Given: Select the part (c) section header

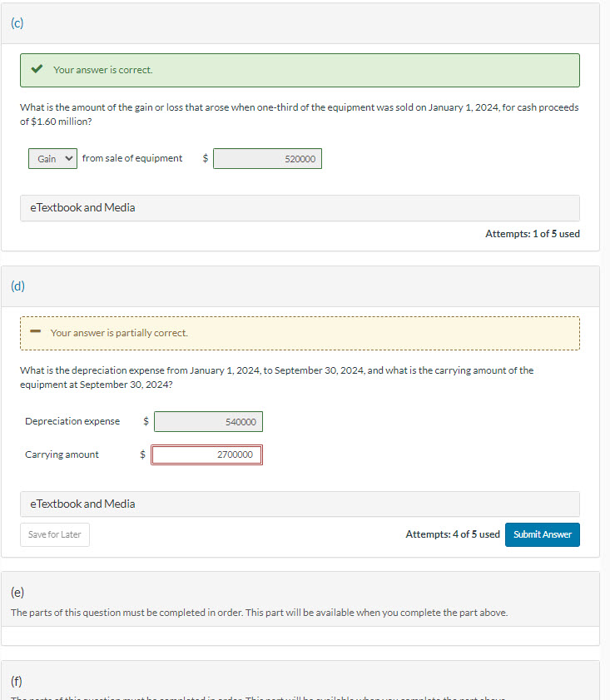Looking at the screenshot, I should [17, 23].
